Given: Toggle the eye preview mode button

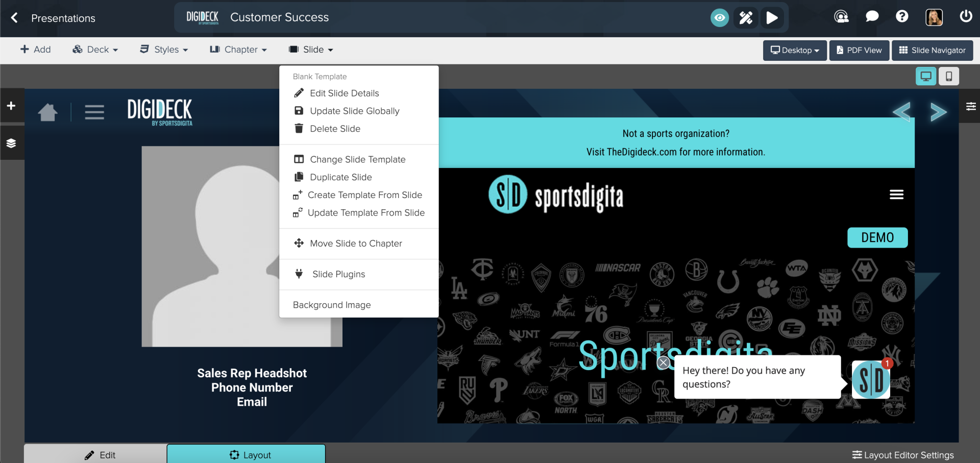Looking at the screenshot, I should tap(719, 18).
